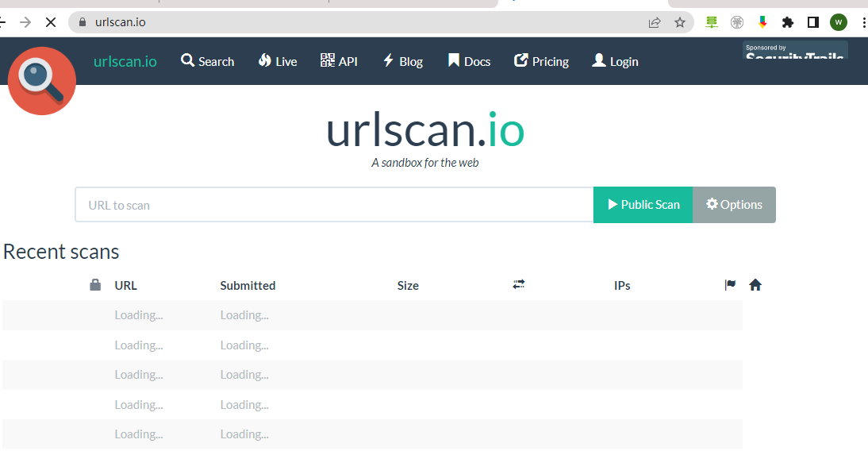Click the requests arrows column icon
Screen dimensions: 868x451
(519, 284)
